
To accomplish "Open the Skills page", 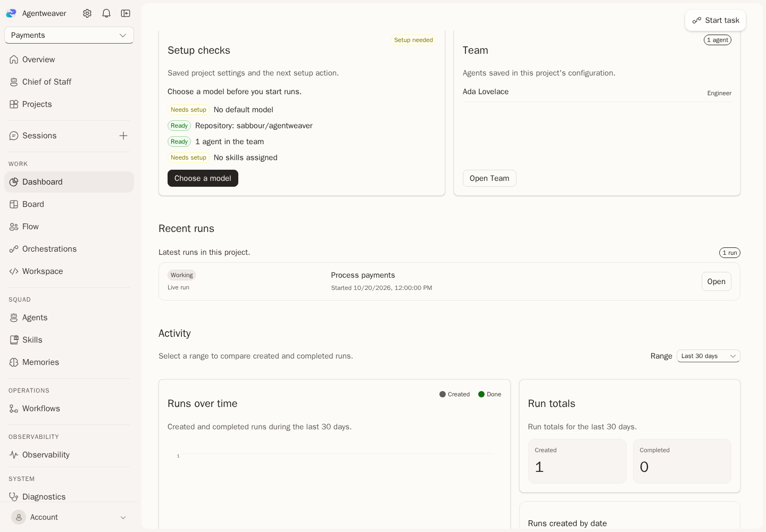I will pyautogui.click(x=69, y=340).
